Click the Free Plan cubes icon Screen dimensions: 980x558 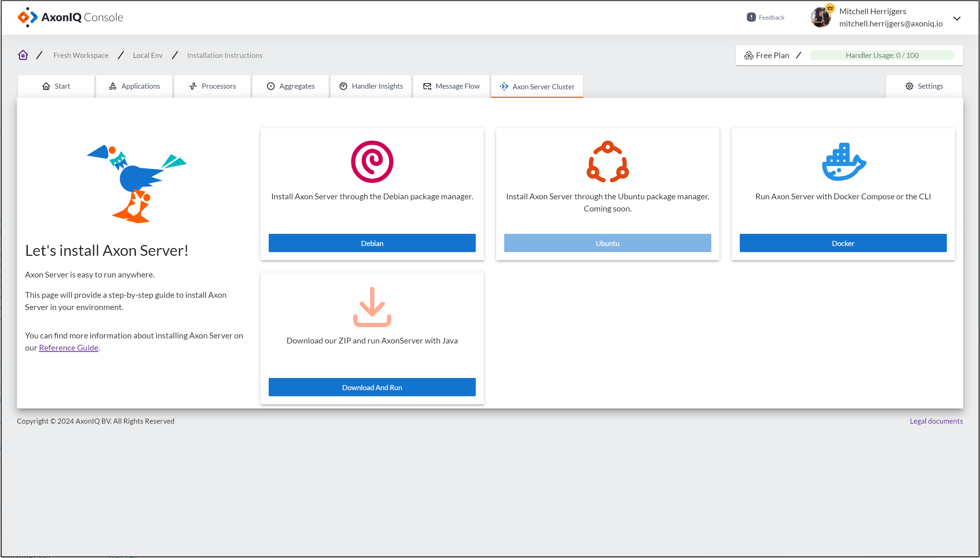tap(749, 55)
